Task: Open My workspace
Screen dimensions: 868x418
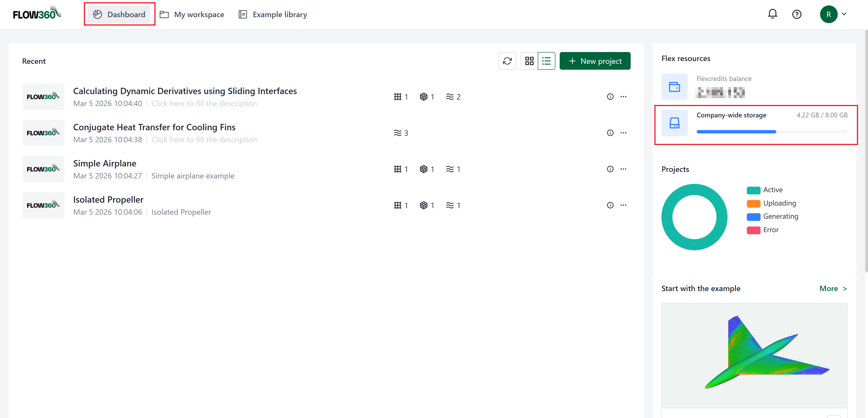Action: (192, 14)
